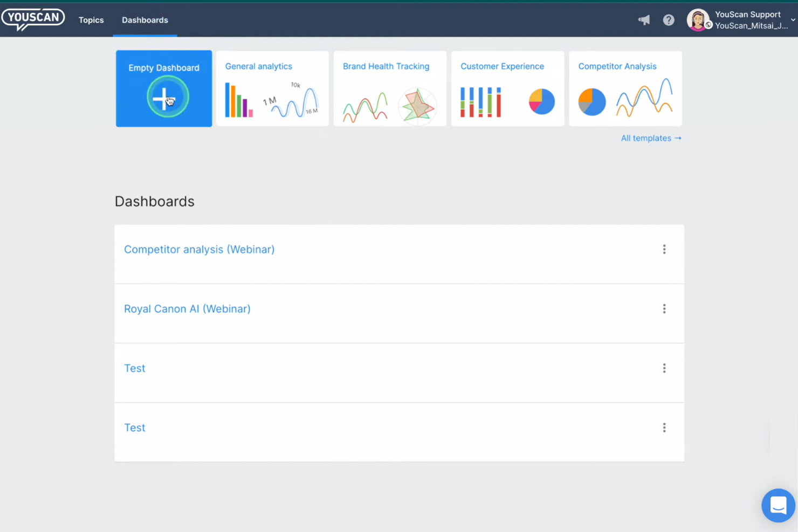The width and height of the screenshot is (798, 532).
Task: Click the plus icon on Empty Dashboard
Action: click(163, 97)
